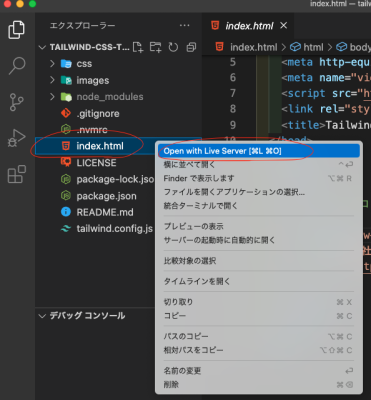371x400 pixels.
Task: Choose 名前の変更 from the context menu
Action: coord(259,371)
